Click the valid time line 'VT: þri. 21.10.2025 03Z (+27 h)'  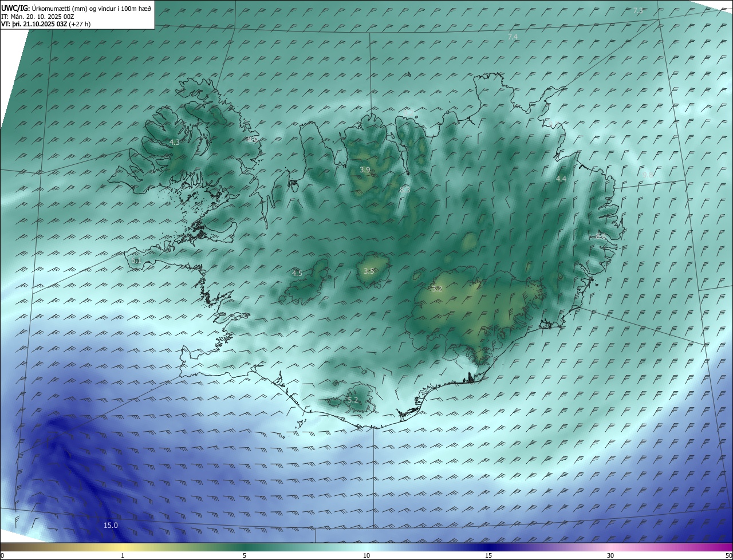pyautogui.click(x=46, y=24)
